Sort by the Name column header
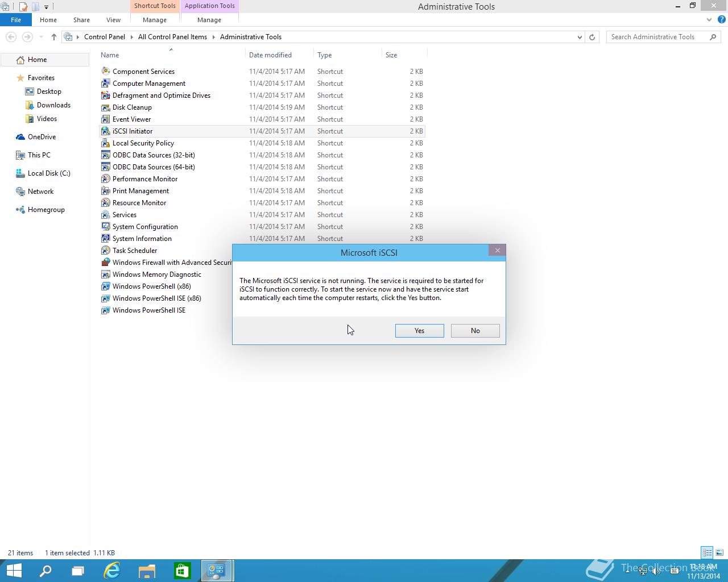This screenshot has height=582, width=728. [171, 55]
